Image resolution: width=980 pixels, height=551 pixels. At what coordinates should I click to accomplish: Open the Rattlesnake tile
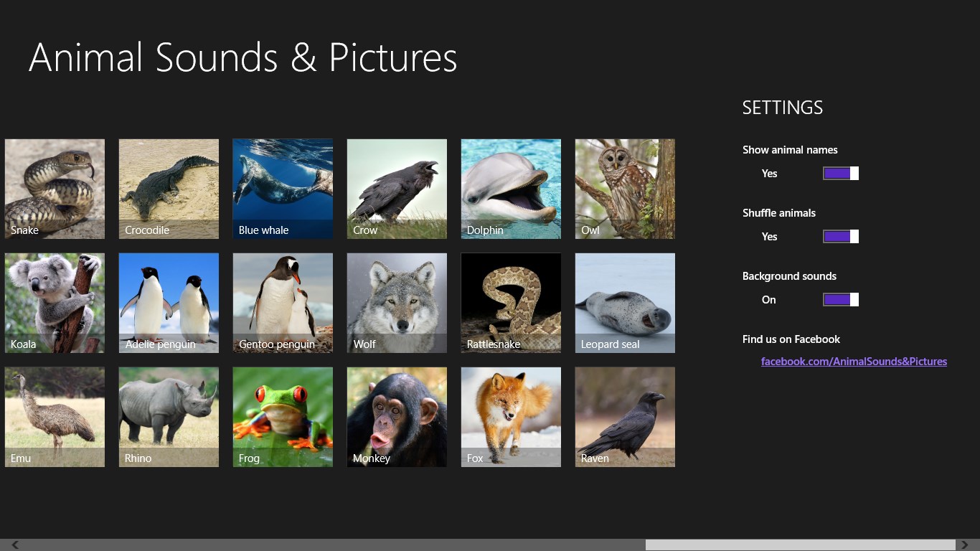tap(511, 303)
